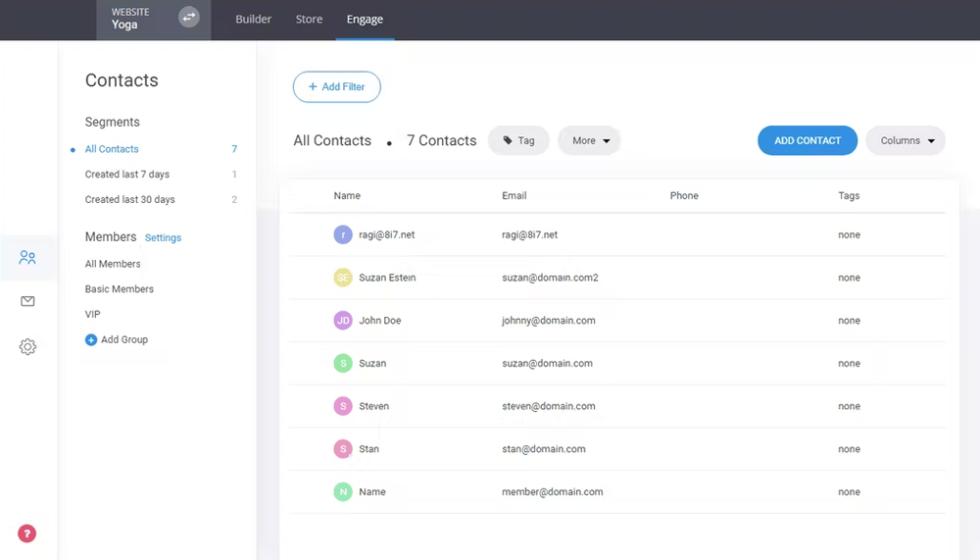Select Created last 7 days segment
This screenshot has height=560, width=980.
point(126,174)
